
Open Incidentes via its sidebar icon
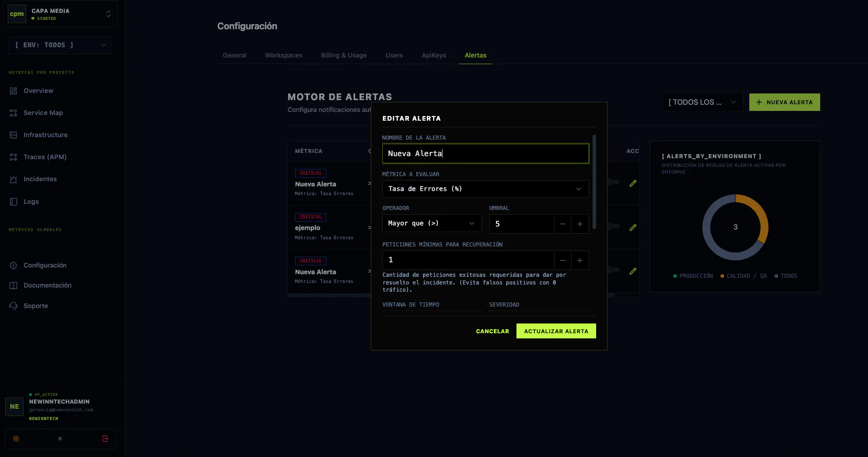(13, 179)
